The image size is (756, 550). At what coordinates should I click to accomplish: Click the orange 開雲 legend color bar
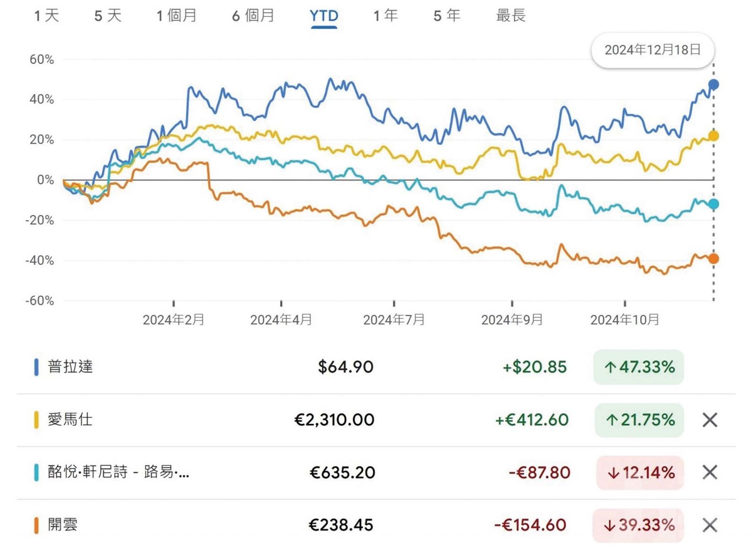[x=36, y=525]
